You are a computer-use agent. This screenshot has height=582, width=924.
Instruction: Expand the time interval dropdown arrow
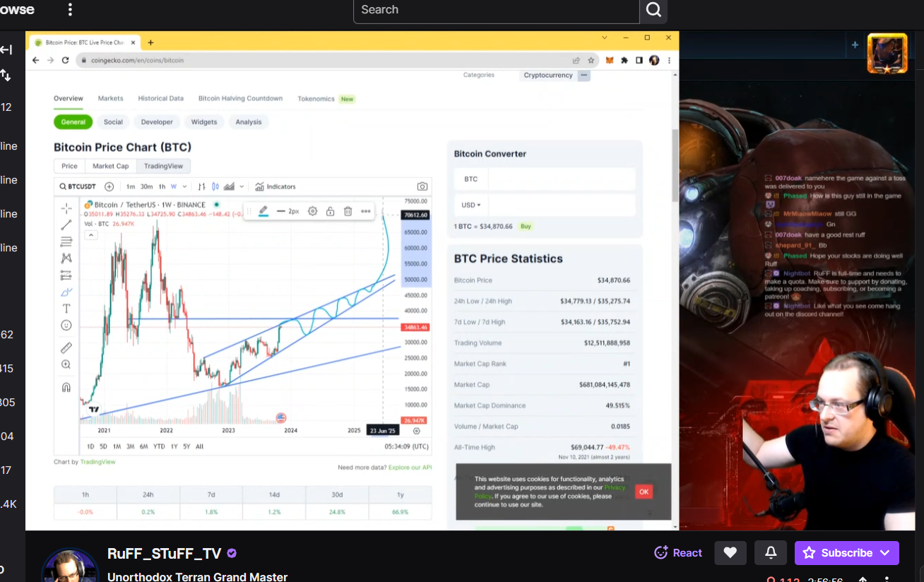(x=185, y=186)
